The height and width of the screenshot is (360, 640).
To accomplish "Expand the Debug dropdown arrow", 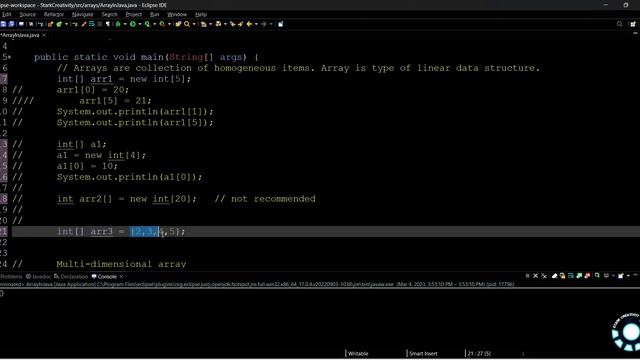I will (125, 24).
